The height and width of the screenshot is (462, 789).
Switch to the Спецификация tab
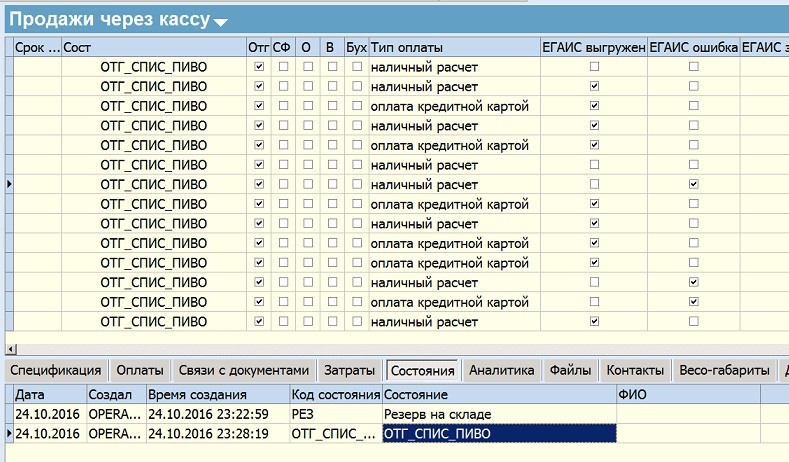[56, 370]
